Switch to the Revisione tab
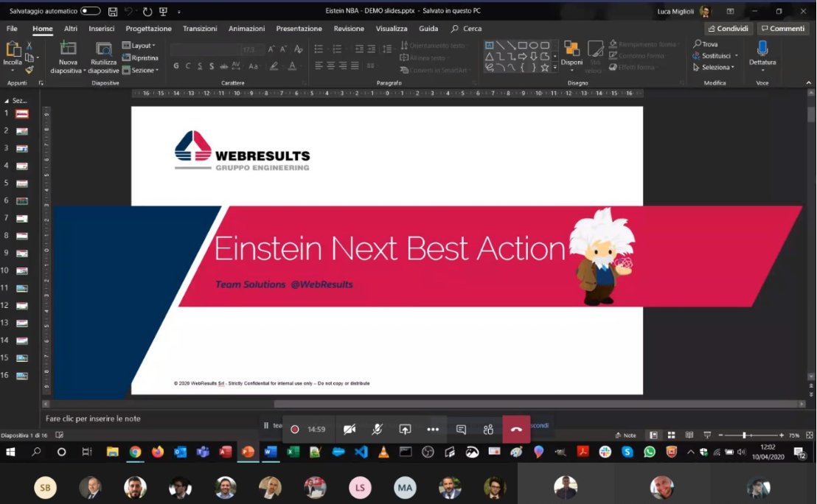The height and width of the screenshot is (504, 817). [349, 29]
